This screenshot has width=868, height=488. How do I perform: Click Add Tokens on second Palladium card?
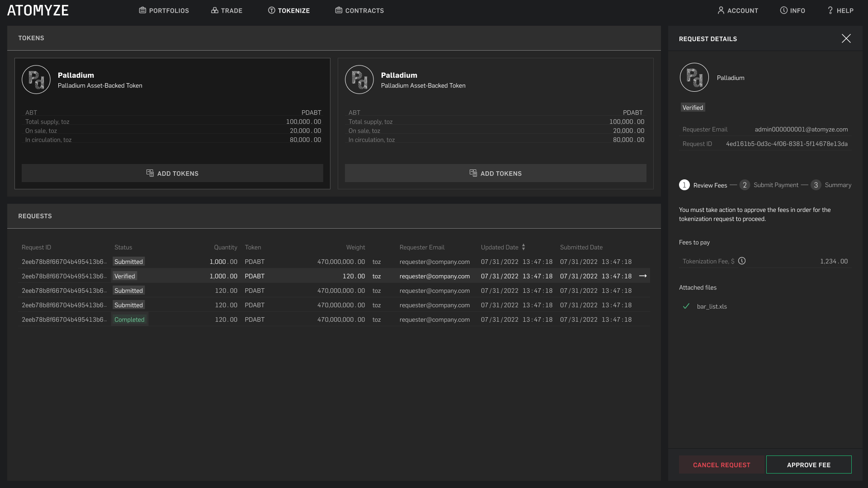point(495,174)
